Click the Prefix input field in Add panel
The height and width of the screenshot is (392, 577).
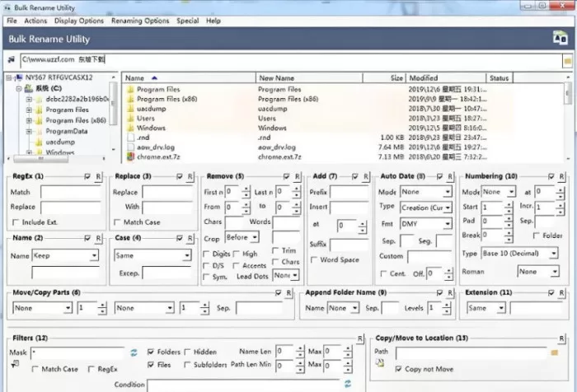pyautogui.click(x=349, y=192)
